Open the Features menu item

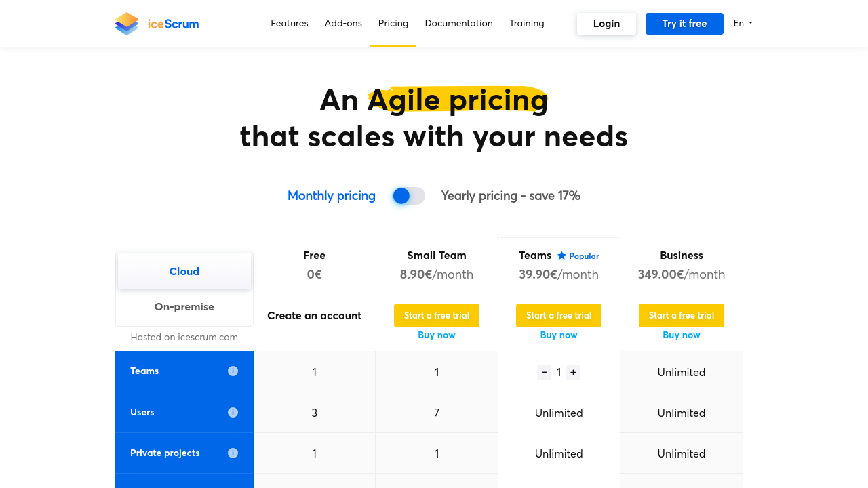290,23
